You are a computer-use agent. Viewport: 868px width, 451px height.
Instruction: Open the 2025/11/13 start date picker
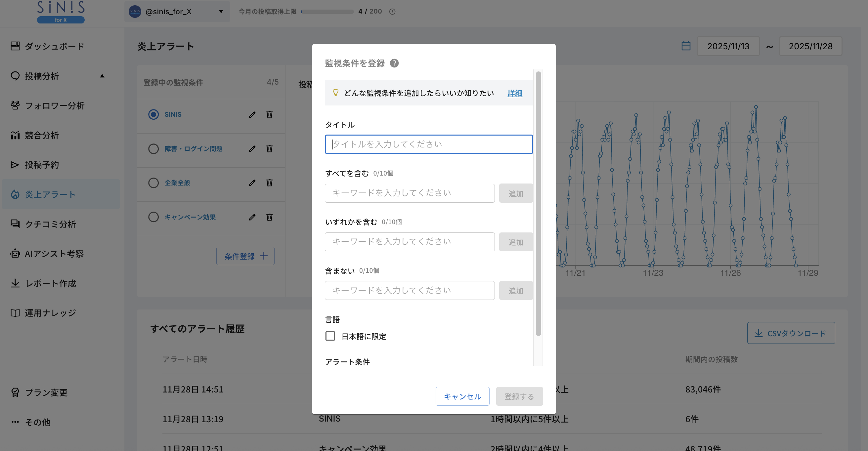coord(728,46)
